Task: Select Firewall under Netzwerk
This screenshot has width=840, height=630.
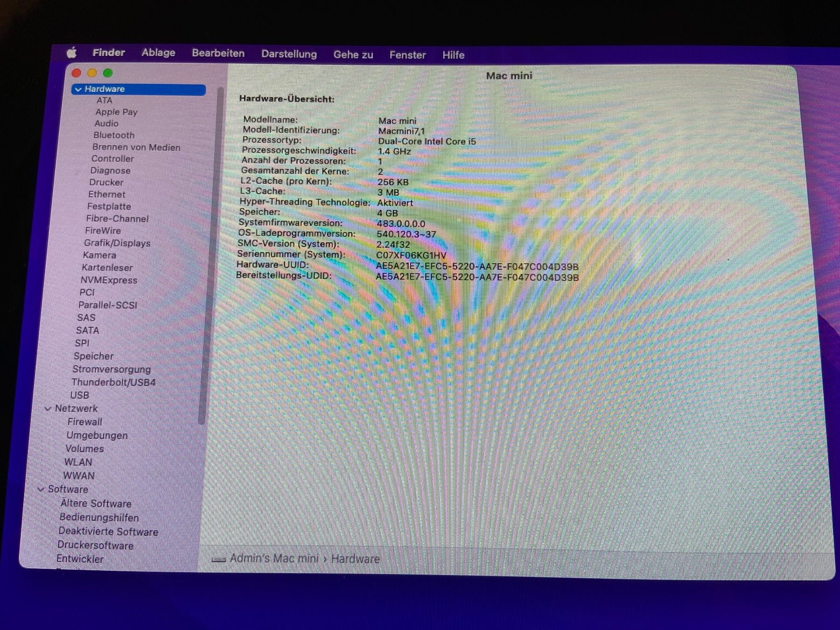Action: point(84,422)
